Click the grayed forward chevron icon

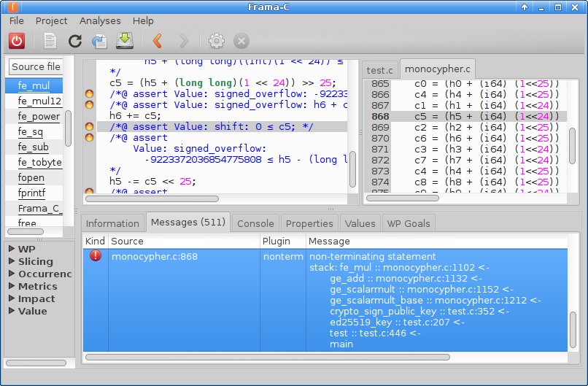click(x=184, y=41)
